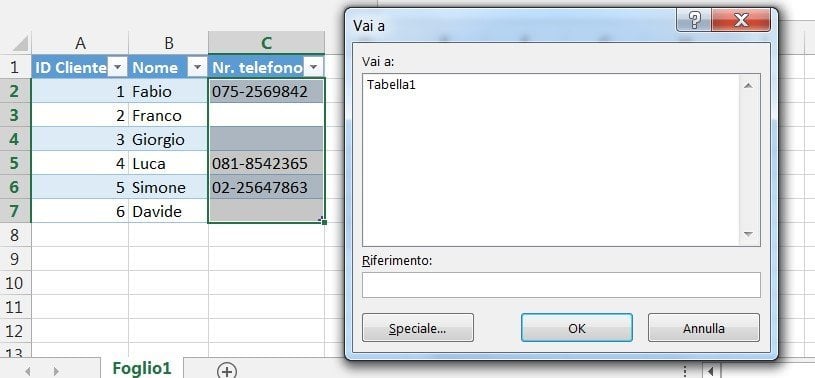The width and height of the screenshot is (815, 378).
Task: Click the table resize handle at corner
Action: [x=323, y=221]
